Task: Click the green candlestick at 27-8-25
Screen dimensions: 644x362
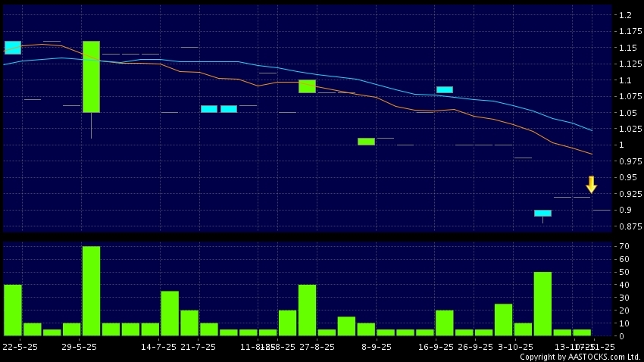Action: point(307,86)
